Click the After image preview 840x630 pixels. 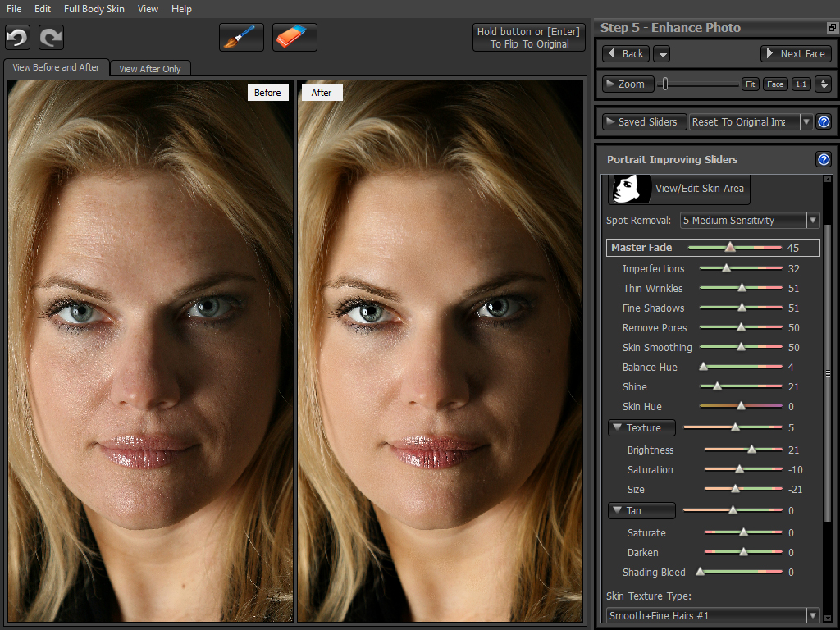440,353
